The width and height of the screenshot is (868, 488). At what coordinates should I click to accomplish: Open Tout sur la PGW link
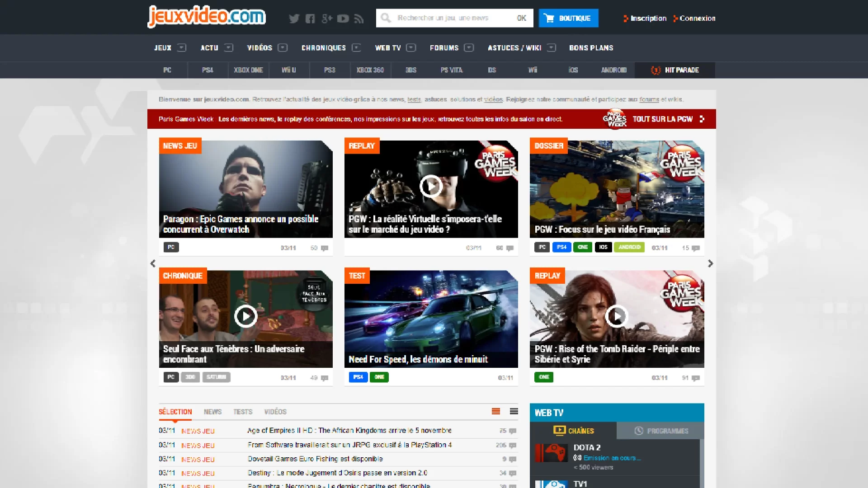[x=663, y=119]
